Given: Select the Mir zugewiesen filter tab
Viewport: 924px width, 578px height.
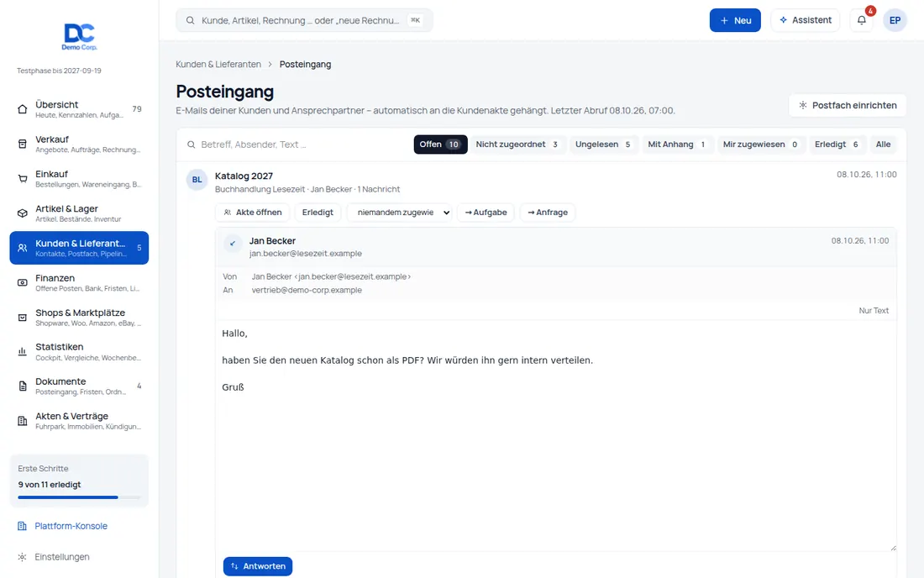Looking at the screenshot, I should [761, 144].
